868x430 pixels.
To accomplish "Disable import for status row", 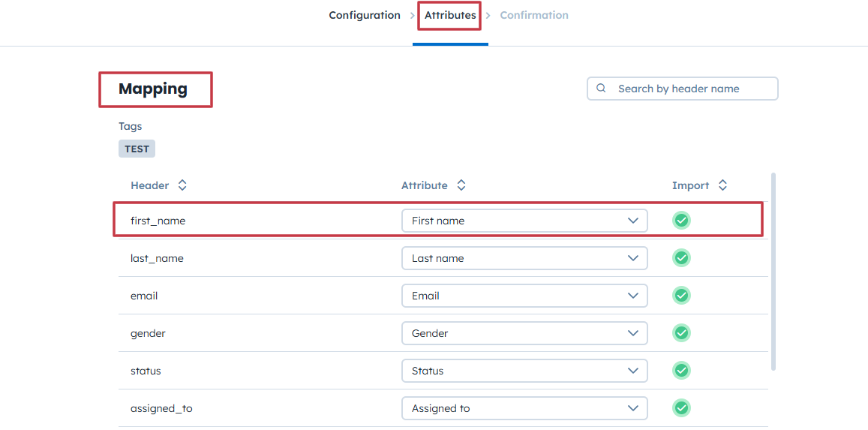I will pyautogui.click(x=681, y=371).
